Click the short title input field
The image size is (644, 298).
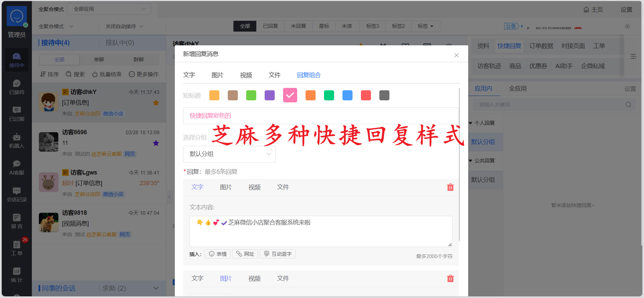[x=321, y=116]
